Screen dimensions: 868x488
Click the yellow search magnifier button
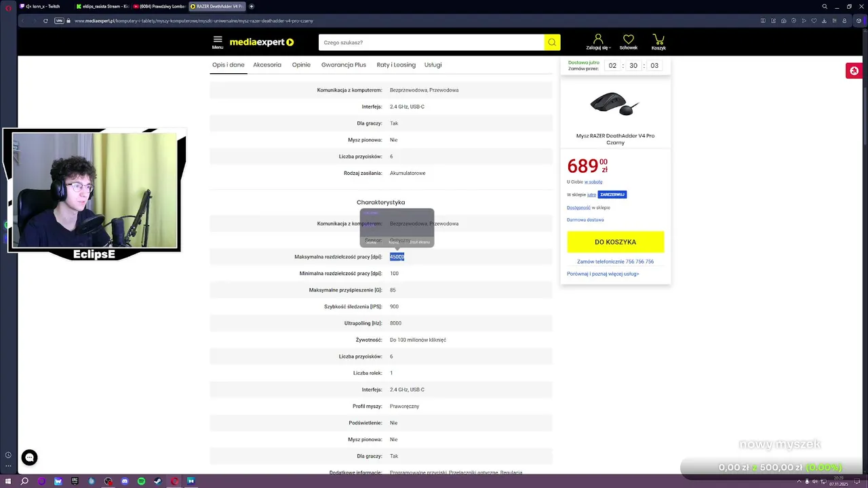[x=552, y=42]
